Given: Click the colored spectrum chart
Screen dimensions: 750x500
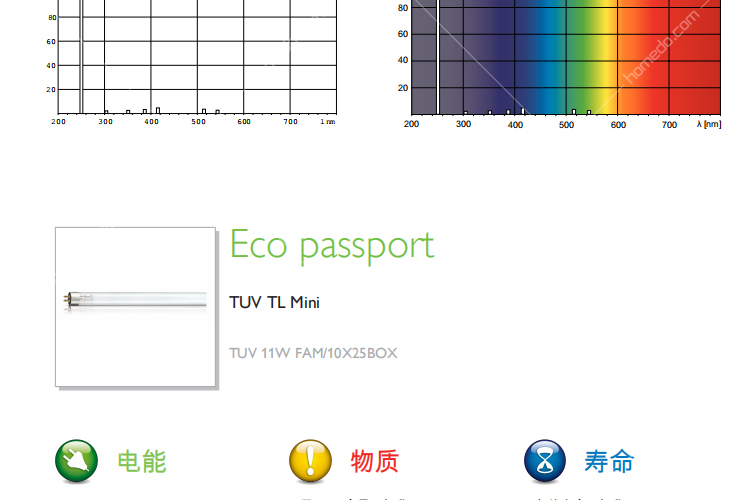Looking at the screenshot, I should click(x=560, y=64).
